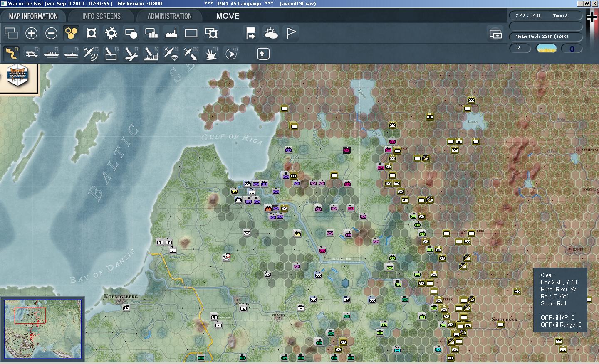Image resolution: width=599 pixels, height=364 pixels.
Task: Select F10 air transfer mode
Action: point(191,54)
